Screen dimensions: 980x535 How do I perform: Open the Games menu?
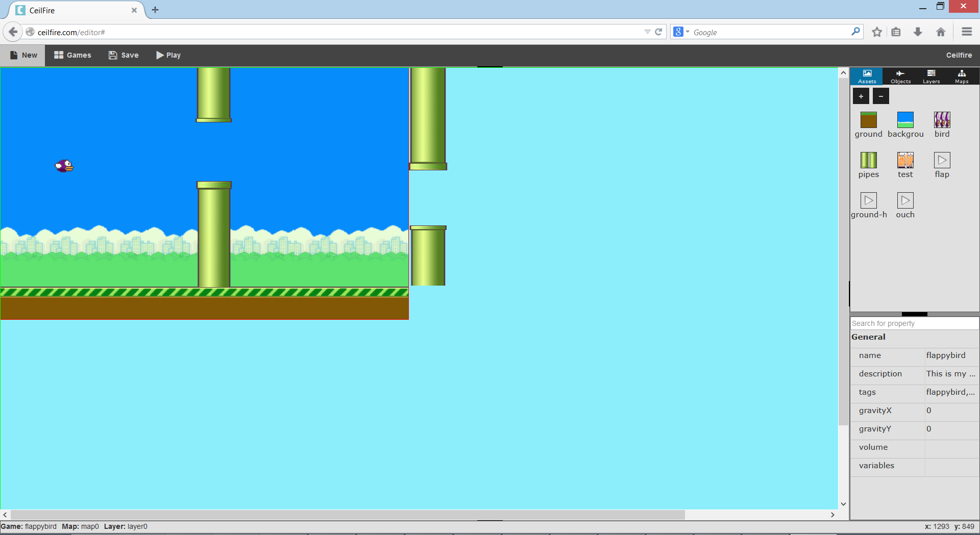point(72,55)
